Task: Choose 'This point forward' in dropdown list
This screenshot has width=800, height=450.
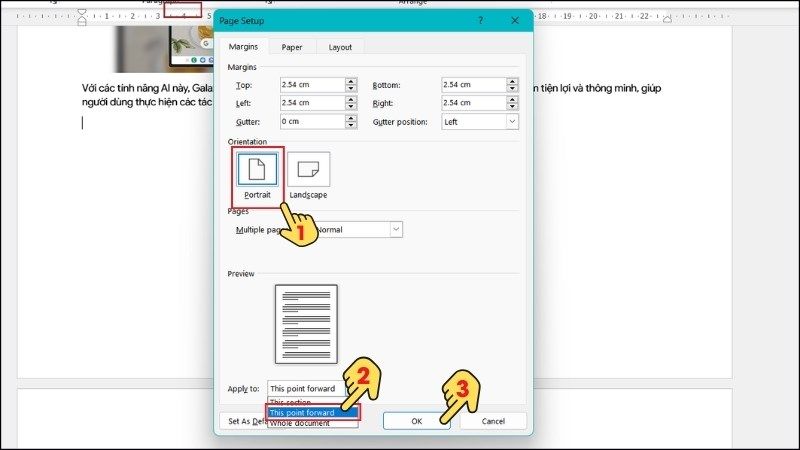Action: tap(311, 412)
